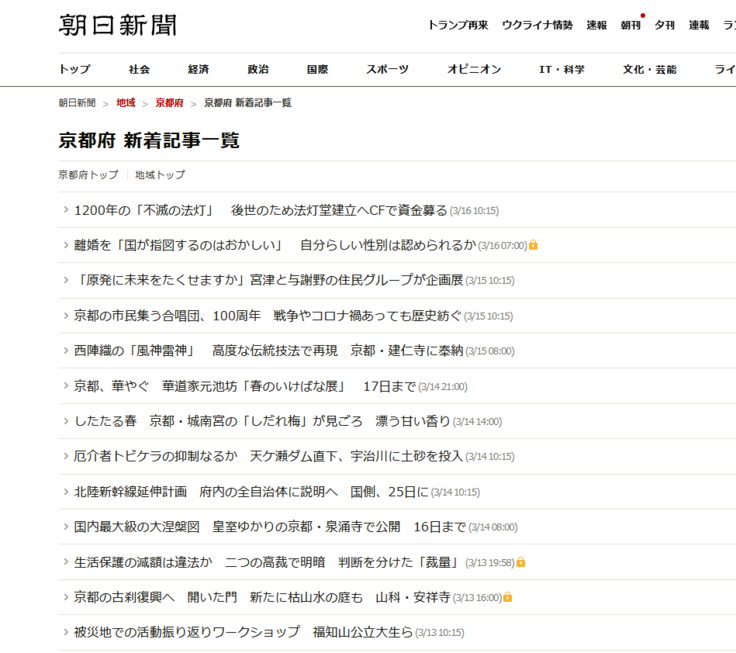Open the スポーツ navigation tab
736x653 pixels.
pos(387,69)
